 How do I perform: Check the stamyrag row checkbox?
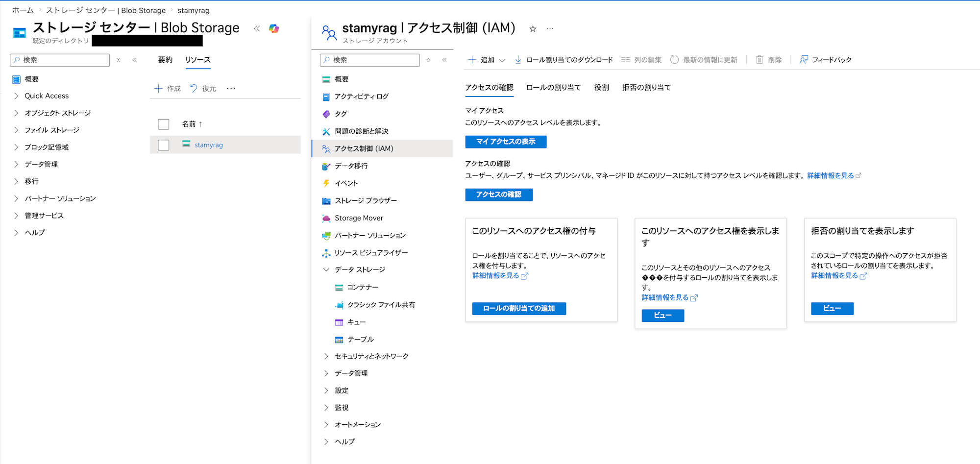pos(164,145)
